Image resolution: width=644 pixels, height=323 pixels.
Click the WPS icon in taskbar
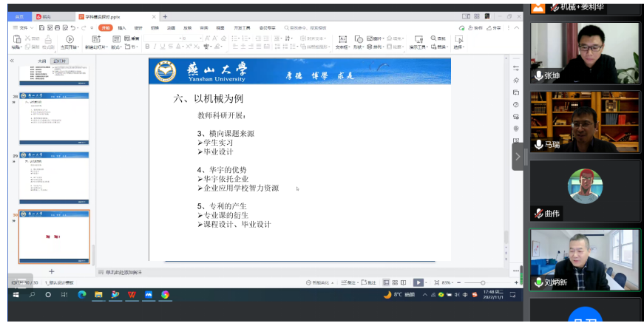[x=132, y=294]
